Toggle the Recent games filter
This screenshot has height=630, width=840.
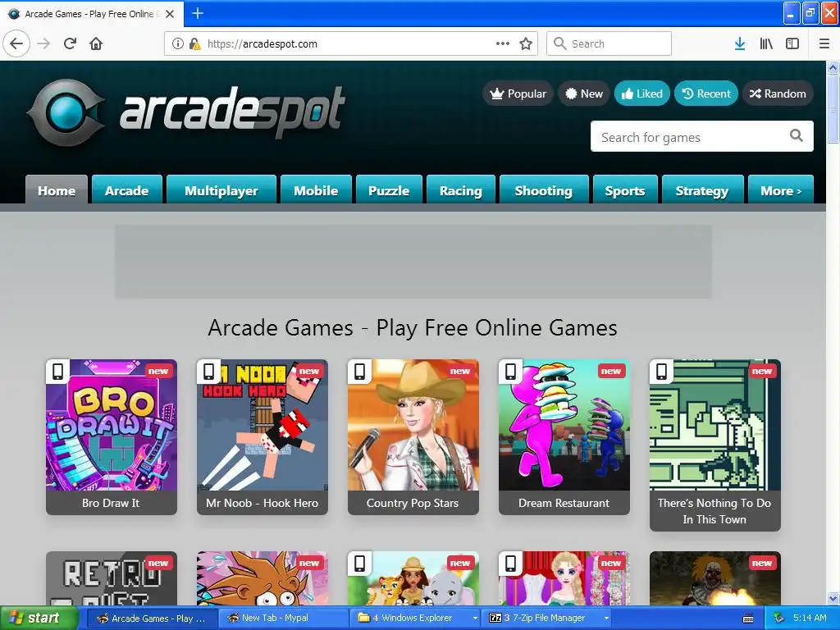706,94
